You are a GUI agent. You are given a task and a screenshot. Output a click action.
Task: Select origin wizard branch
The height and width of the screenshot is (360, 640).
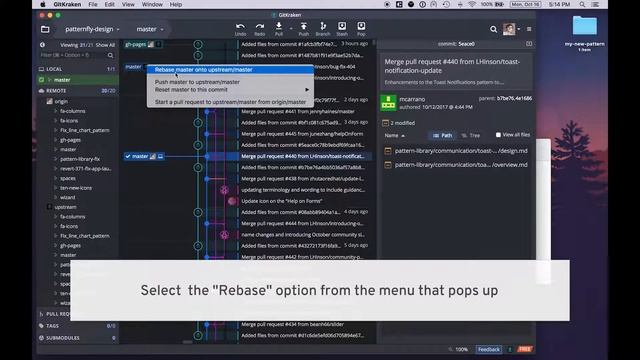pos(68,198)
